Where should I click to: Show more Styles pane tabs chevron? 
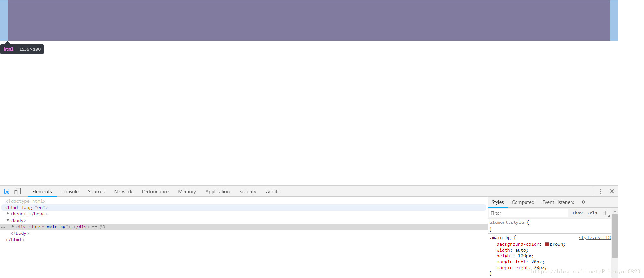point(583,202)
